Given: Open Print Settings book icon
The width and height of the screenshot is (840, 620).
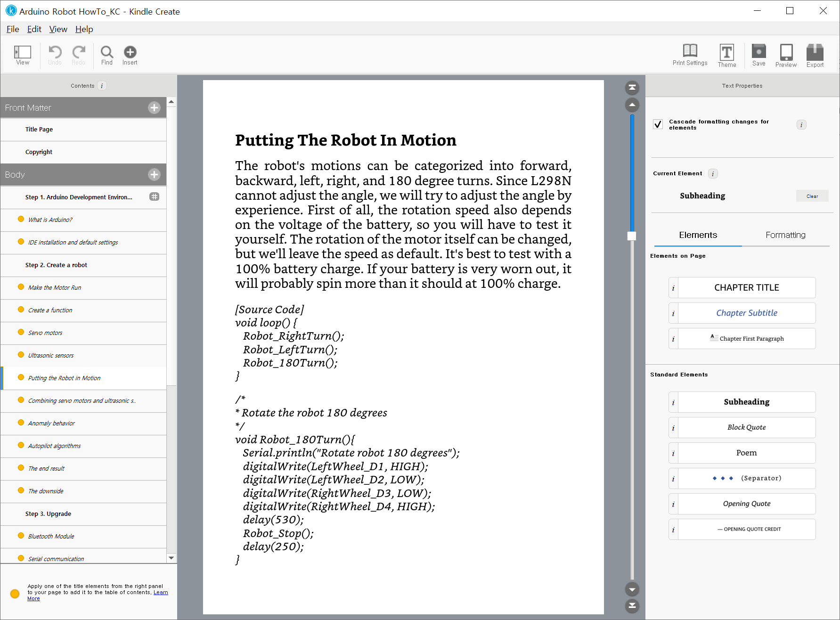Looking at the screenshot, I should (690, 50).
